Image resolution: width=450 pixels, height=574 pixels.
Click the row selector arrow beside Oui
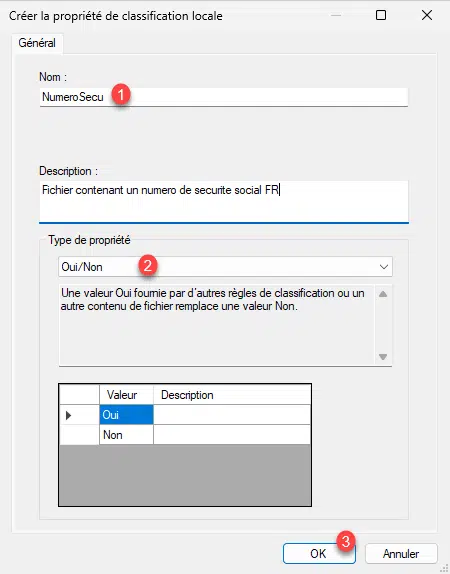click(79, 415)
